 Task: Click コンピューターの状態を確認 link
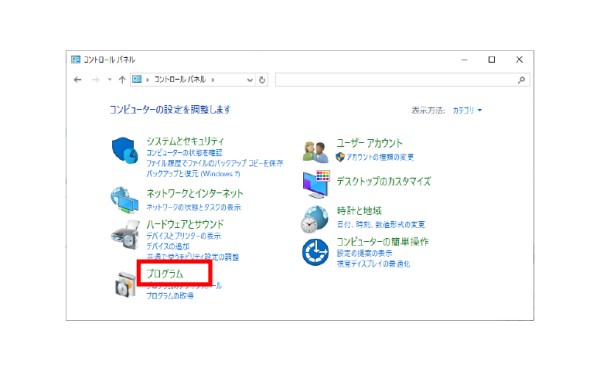point(184,153)
